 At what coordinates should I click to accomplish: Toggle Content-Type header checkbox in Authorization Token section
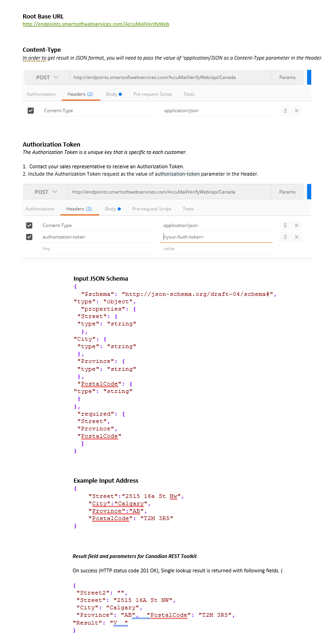[x=30, y=226]
